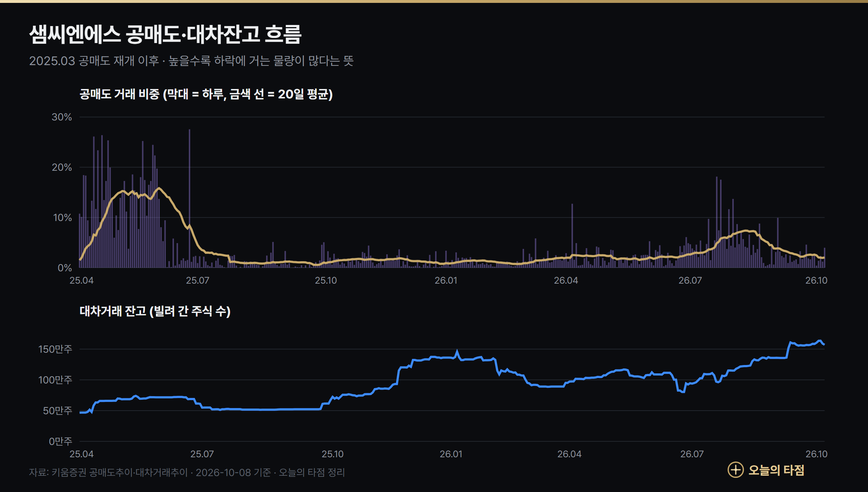Click the '오늘의 타점' brand text beside logo

coord(776,470)
